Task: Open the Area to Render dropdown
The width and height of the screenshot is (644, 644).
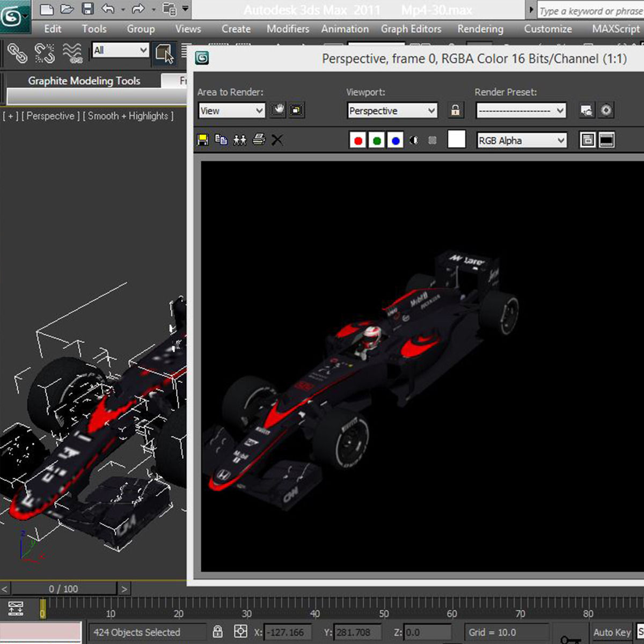Action: [x=231, y=111]
